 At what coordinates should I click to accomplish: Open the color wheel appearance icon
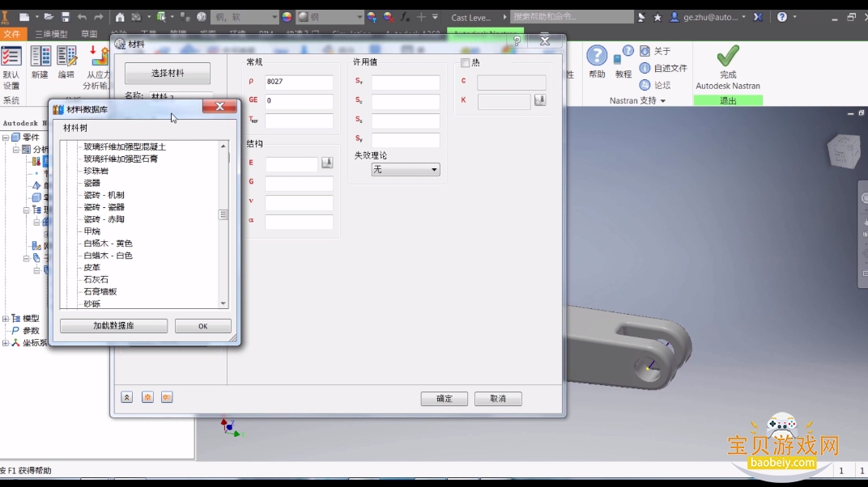click(287, 17)
